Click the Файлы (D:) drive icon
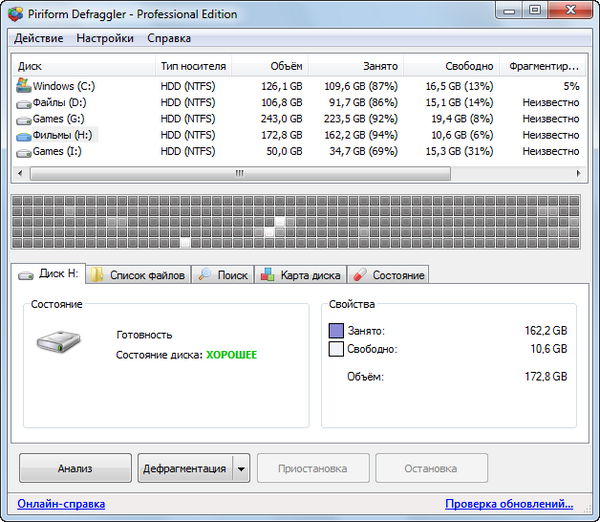 coord(24,102)
